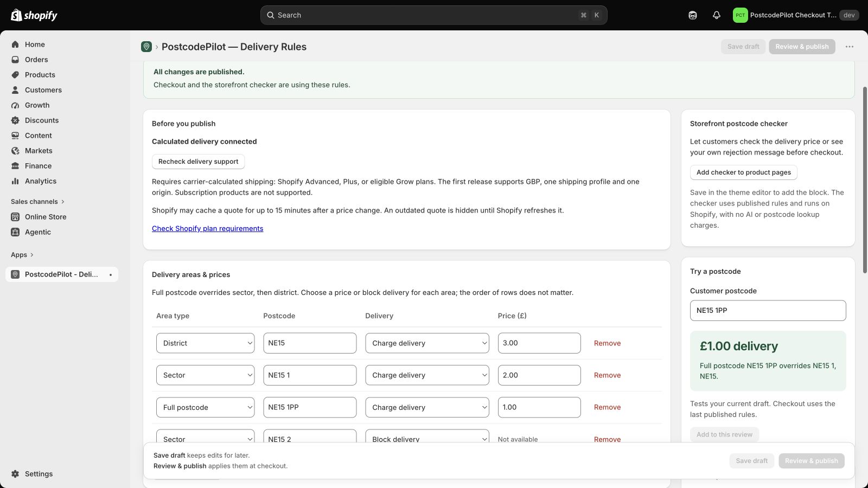Open store switcher PostcodePilot Checkout
This screenshot has width=868, height=488.
(795, 15)
